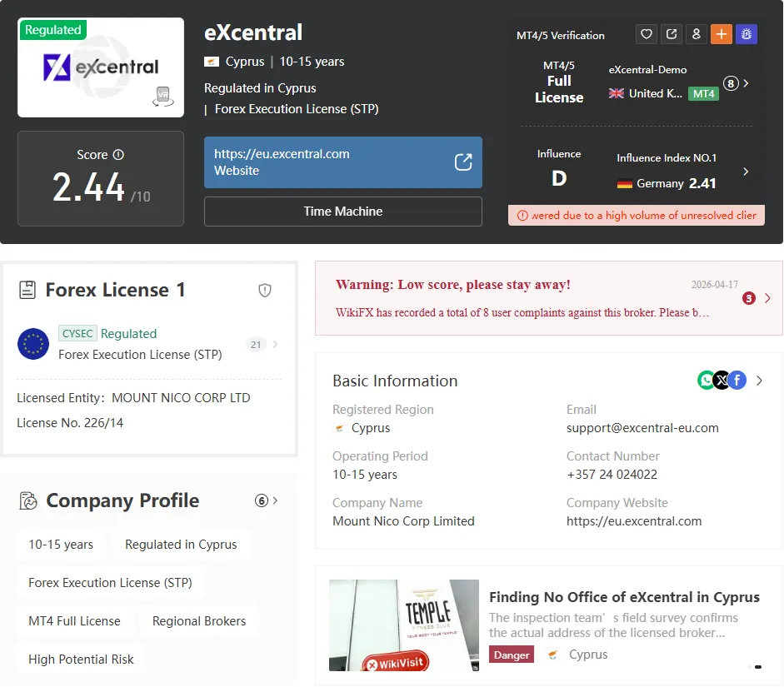Click the CYSEC tag label
This screenshot has width=784, height=687.
(77, 334)
